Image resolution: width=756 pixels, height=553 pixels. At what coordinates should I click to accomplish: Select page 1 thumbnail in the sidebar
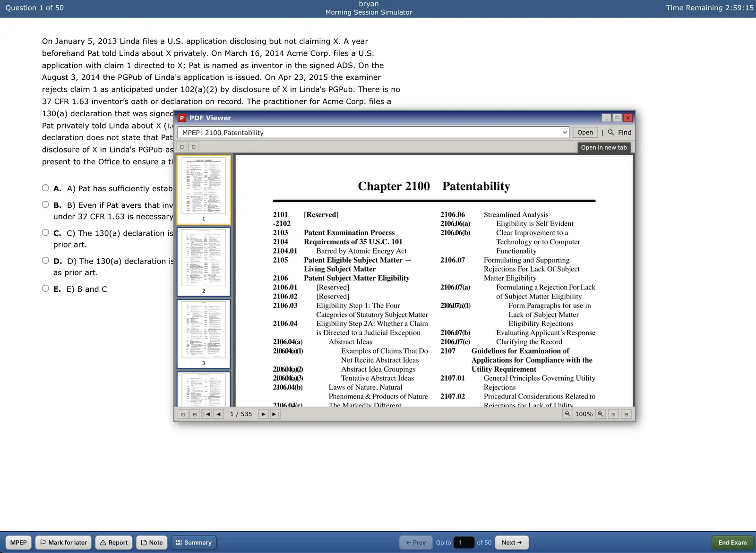(204, 189)
